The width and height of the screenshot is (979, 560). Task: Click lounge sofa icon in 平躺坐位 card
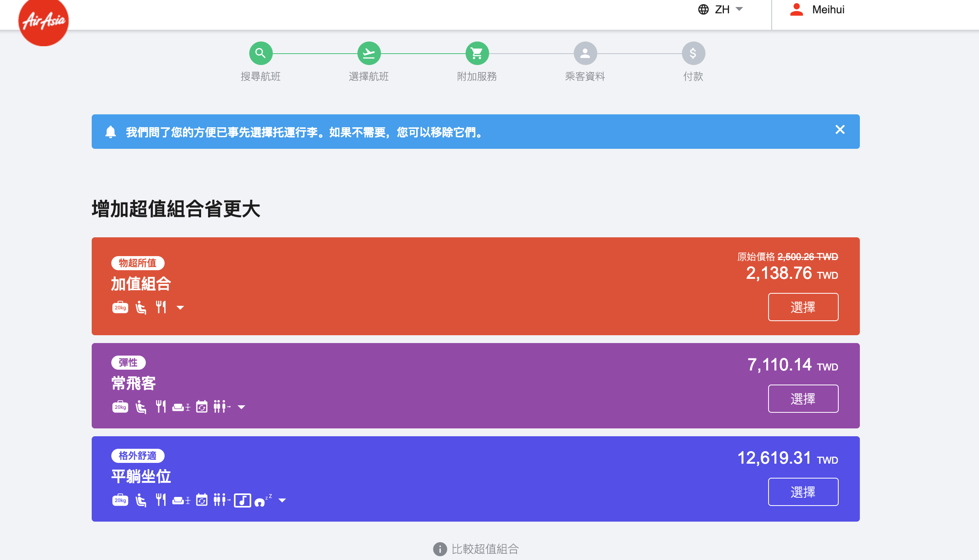pos(181,500)
